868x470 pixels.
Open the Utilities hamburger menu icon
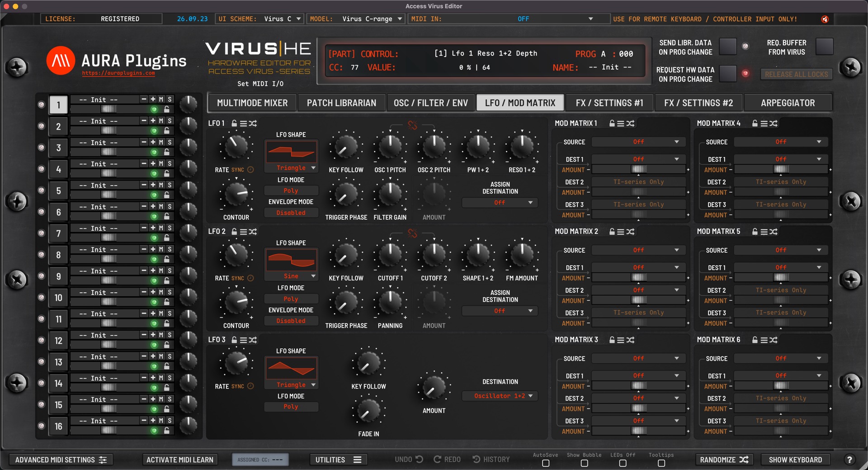pyautogui.click(x=357, y=460)
